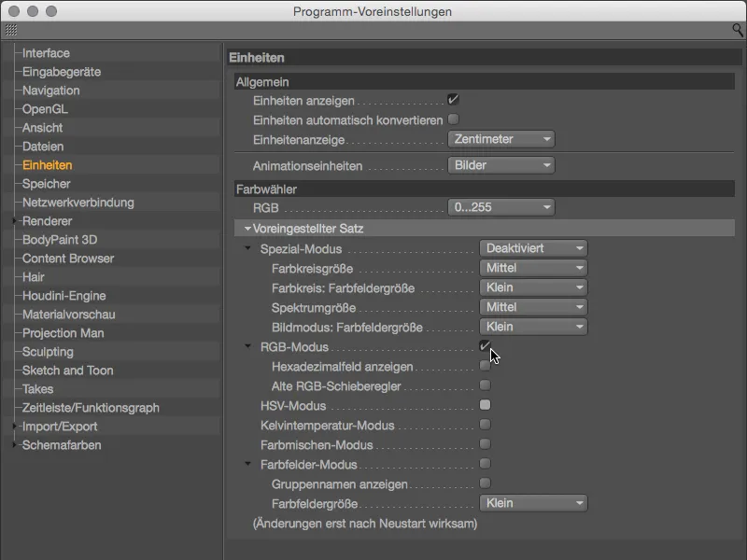Screen dimensions: 747x560
Task: Select Content Browser category
Action: point(68,259)
